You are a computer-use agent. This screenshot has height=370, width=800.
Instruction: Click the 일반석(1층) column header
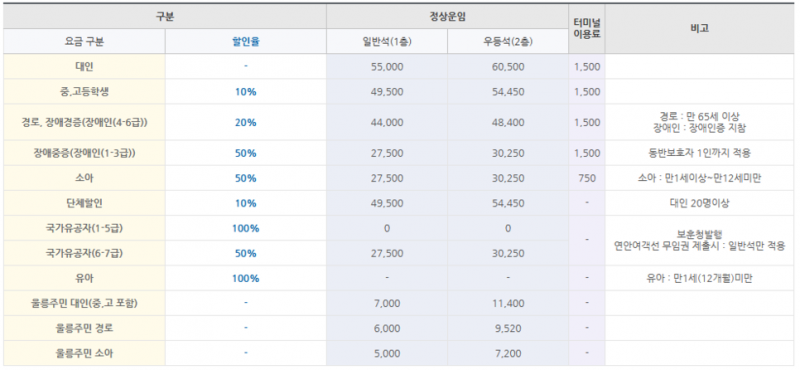coord(387,42)
